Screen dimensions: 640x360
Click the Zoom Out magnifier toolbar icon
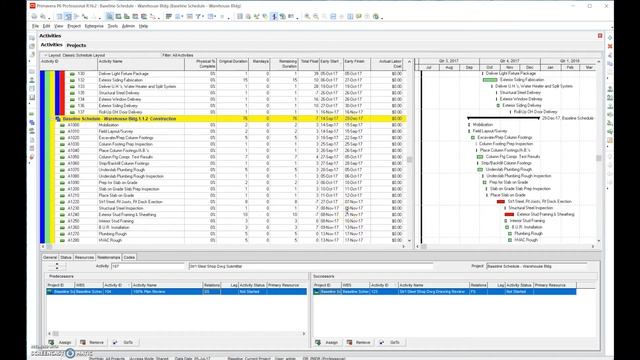pyautogui.click(x=316, y=17)
